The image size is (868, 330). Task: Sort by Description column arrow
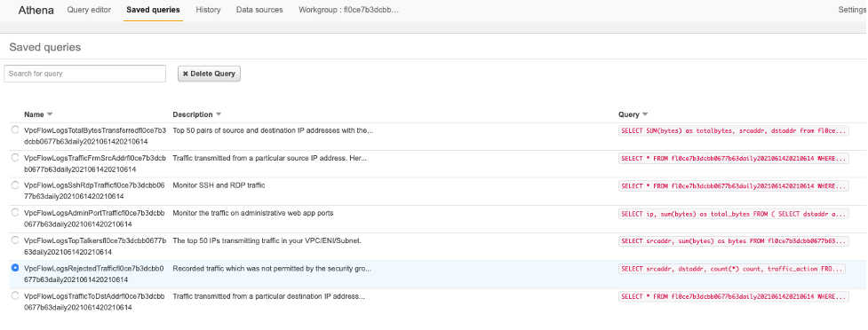(218, 114)
